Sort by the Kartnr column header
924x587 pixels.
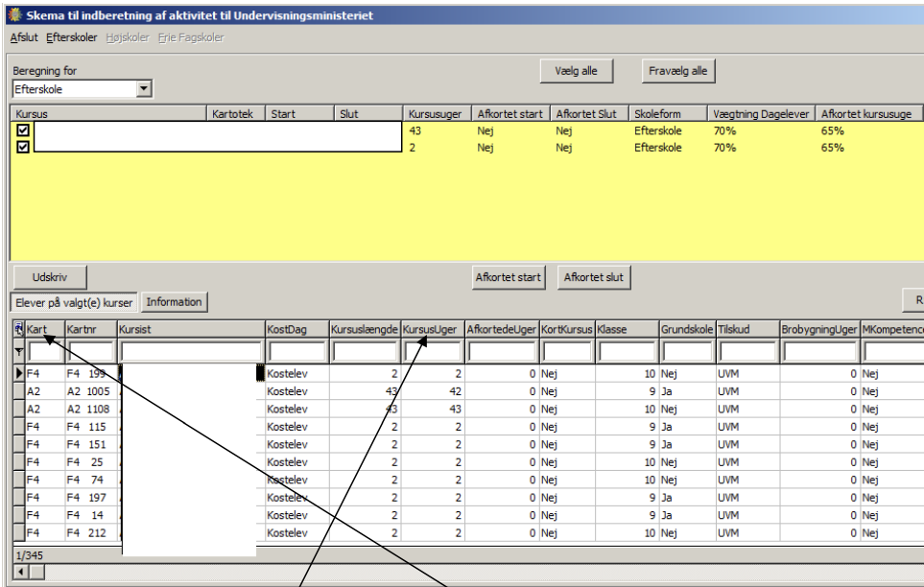91,329
